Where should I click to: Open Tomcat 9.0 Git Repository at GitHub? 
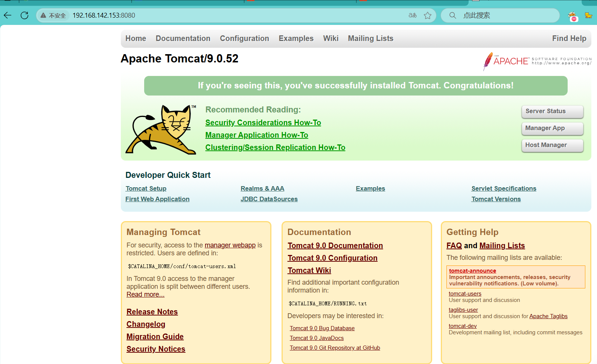[x=335, y=348]
